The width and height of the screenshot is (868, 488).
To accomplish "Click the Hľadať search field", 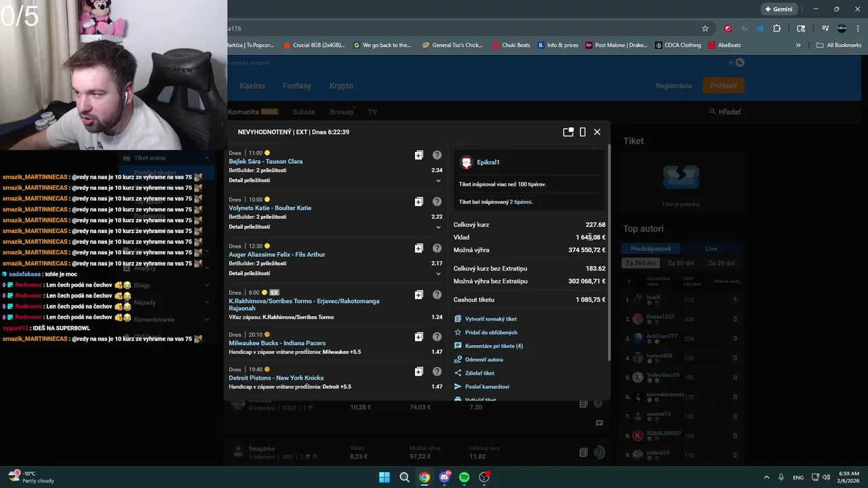I will point(725,112).
